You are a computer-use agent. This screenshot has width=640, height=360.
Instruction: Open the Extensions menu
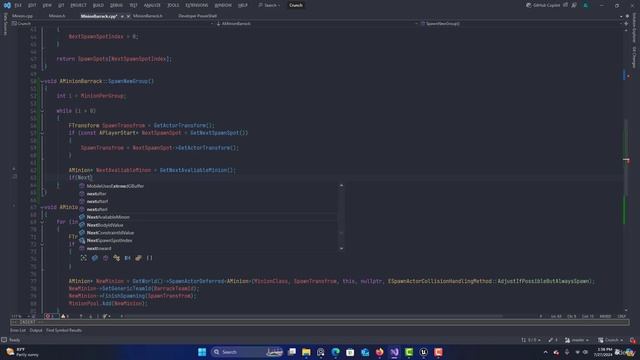pyautogui.click(x=197, y=5)
